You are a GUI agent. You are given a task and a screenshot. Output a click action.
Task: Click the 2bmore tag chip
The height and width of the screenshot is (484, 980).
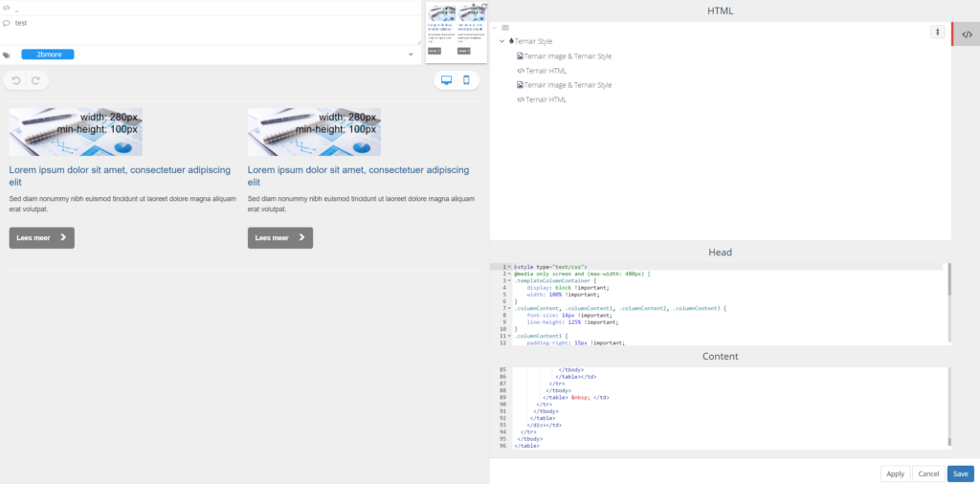coord(48,55)
